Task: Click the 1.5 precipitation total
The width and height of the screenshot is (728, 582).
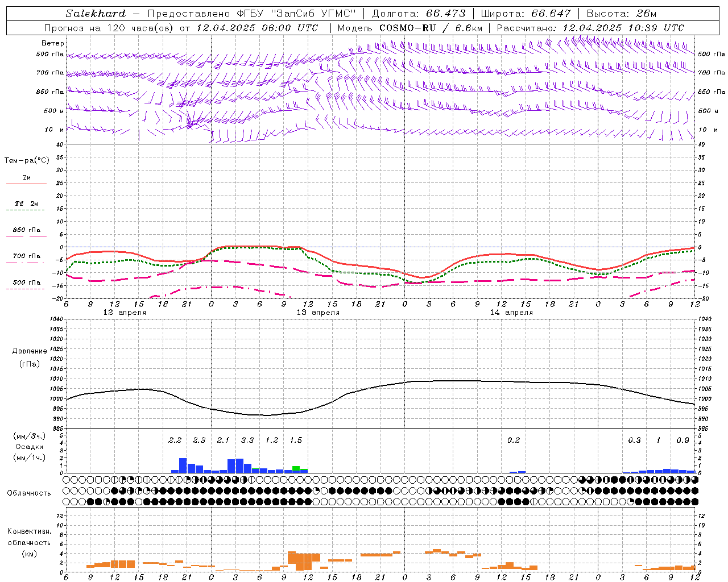Action: 296,440
